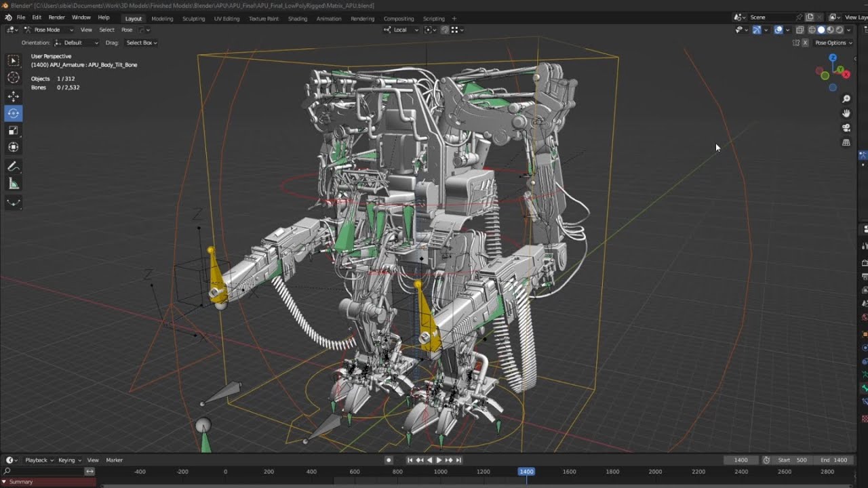Toggle X-Ray display
Screen dimensions: 868x488
[800, 30]
